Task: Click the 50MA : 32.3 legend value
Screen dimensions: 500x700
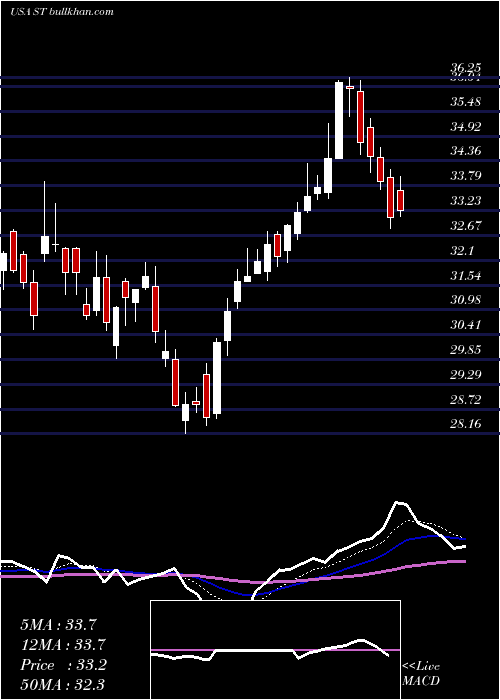Action: click(x=63, y=685)
